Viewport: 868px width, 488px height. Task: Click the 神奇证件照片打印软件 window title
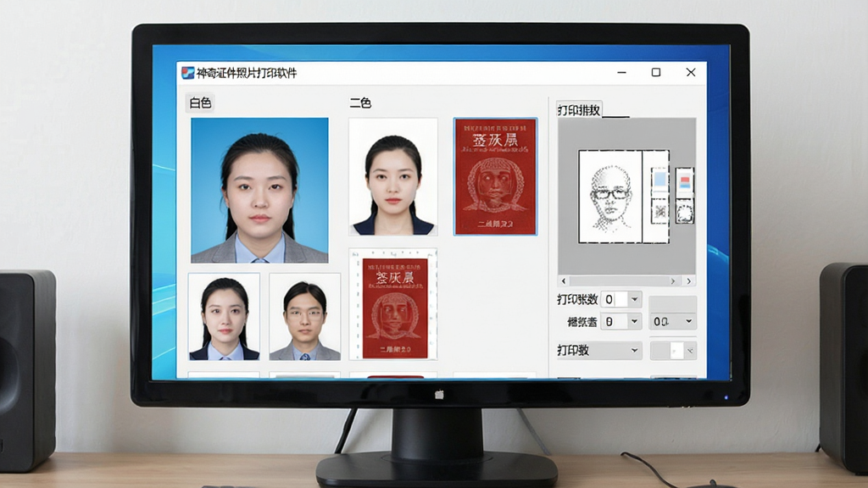coord(247,73)
